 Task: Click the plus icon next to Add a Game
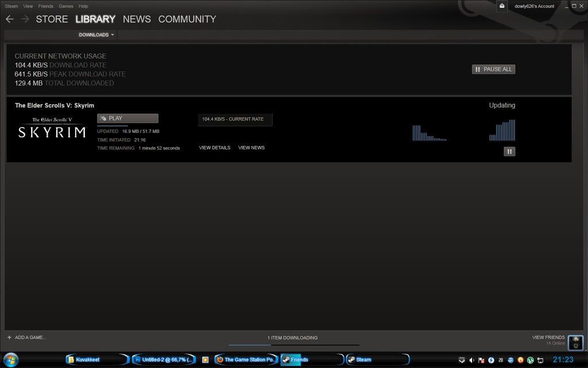click(x=9, y=337)
